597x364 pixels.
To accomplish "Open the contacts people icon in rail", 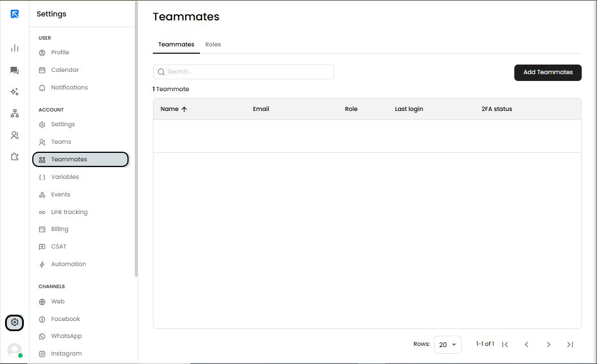I will pyautogui.click(x=15, y=135).
